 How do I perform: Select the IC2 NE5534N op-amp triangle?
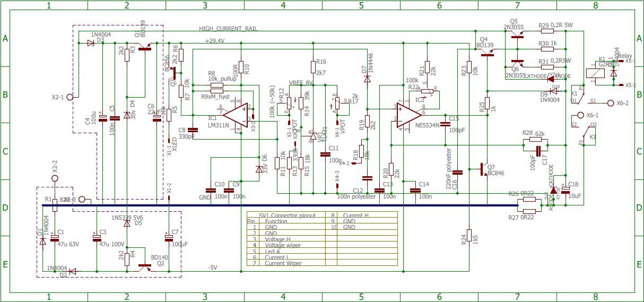coord(408,115)
